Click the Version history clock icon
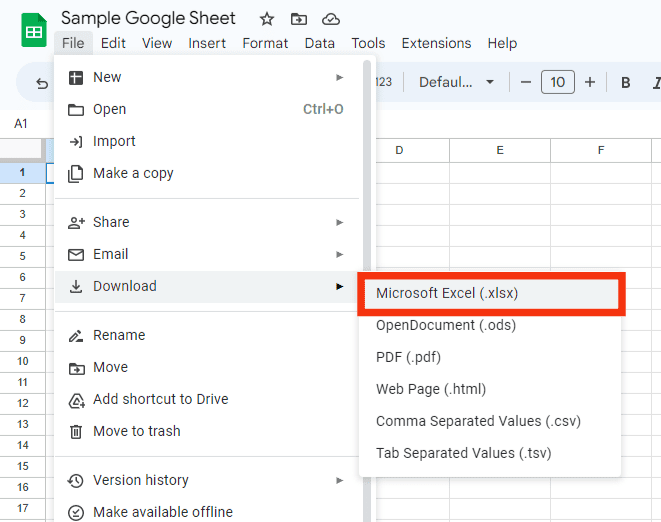661x522 pixels. click(76, 481)
